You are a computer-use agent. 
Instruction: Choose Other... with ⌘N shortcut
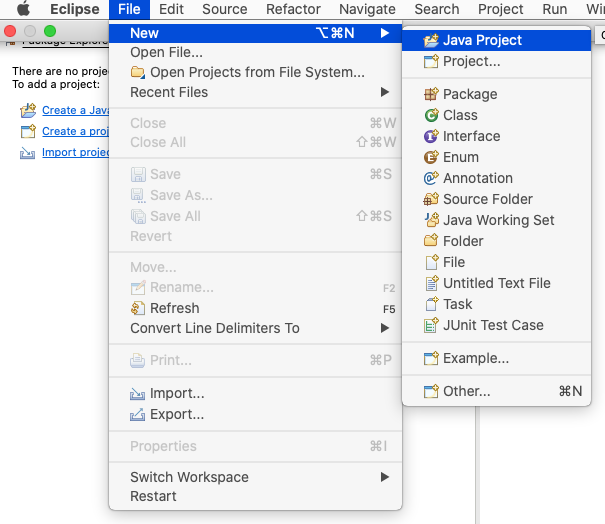pos(496,391)
